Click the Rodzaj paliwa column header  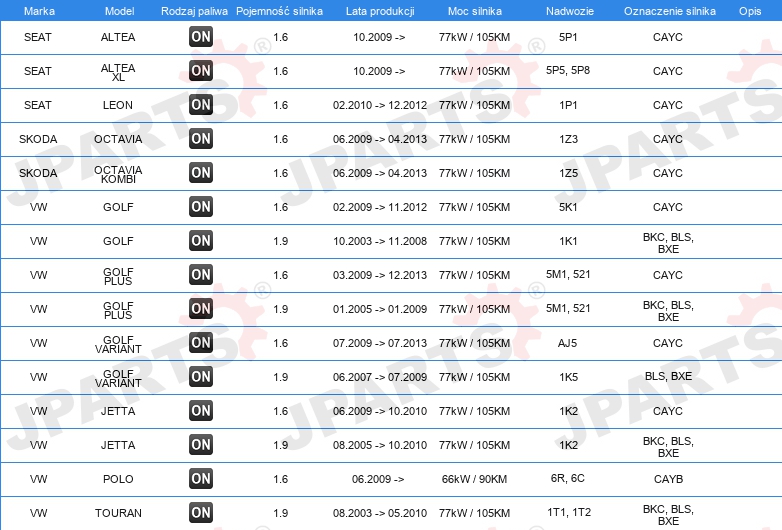194,11
